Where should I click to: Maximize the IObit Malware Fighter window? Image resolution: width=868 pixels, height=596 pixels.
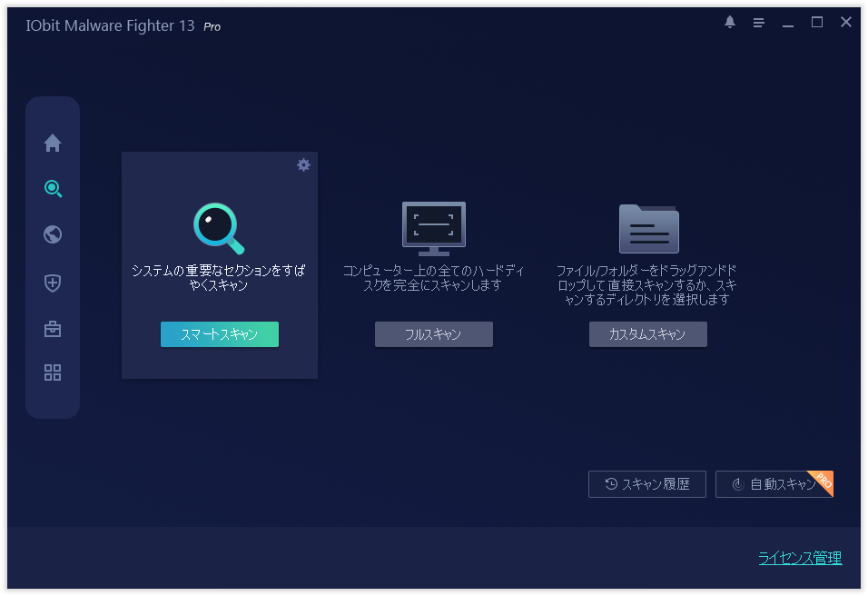coord(817,23)
